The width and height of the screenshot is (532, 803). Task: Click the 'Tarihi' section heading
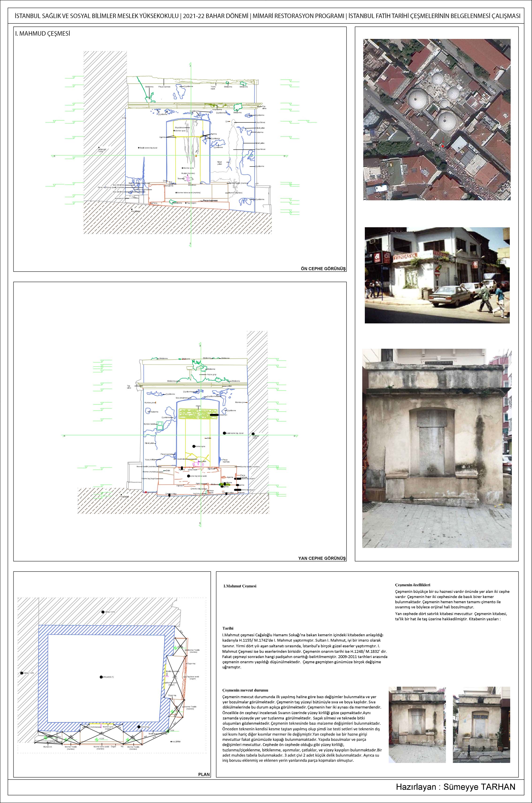pyautogui.click(x=228, y=628)
